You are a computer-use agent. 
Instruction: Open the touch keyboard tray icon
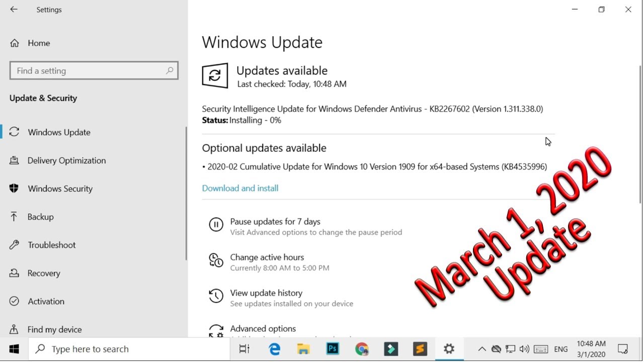541,349
